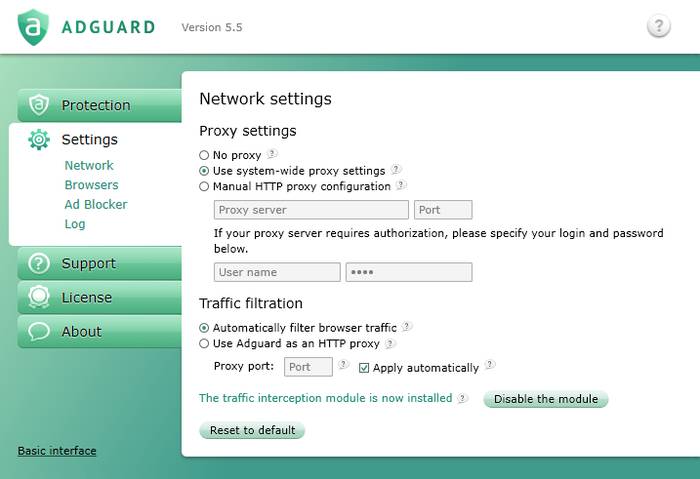
Task: Click the License badge icon
Action: [x=39, y=297]
